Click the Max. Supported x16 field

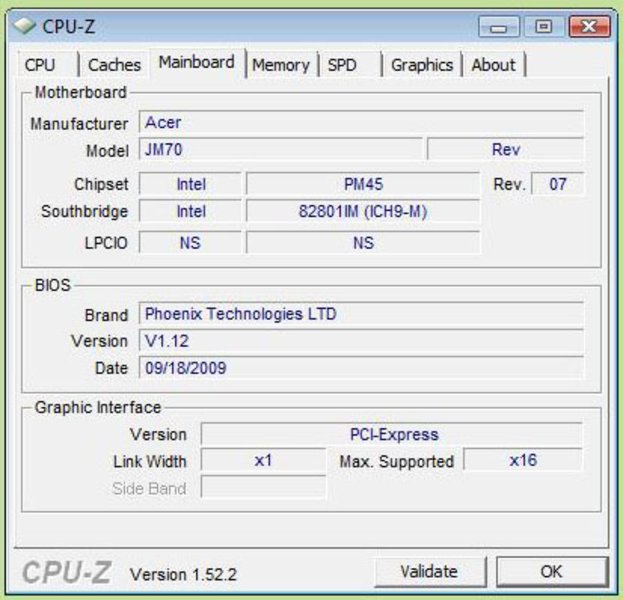click(523, 461)
